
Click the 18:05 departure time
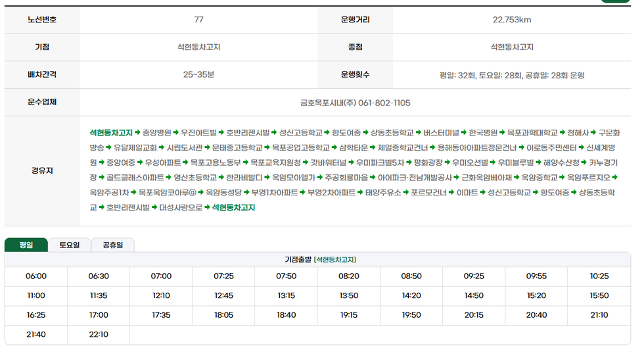pos(224,315)
